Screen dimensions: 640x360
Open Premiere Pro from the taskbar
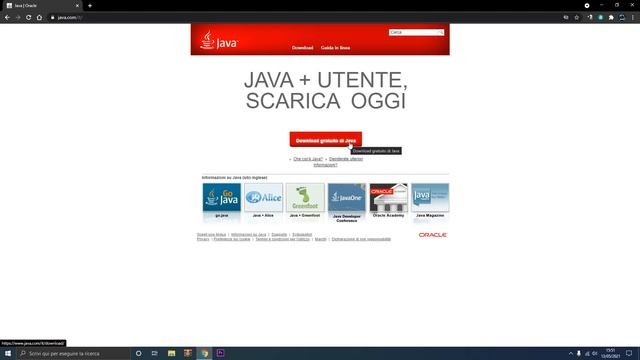(220, 353)
